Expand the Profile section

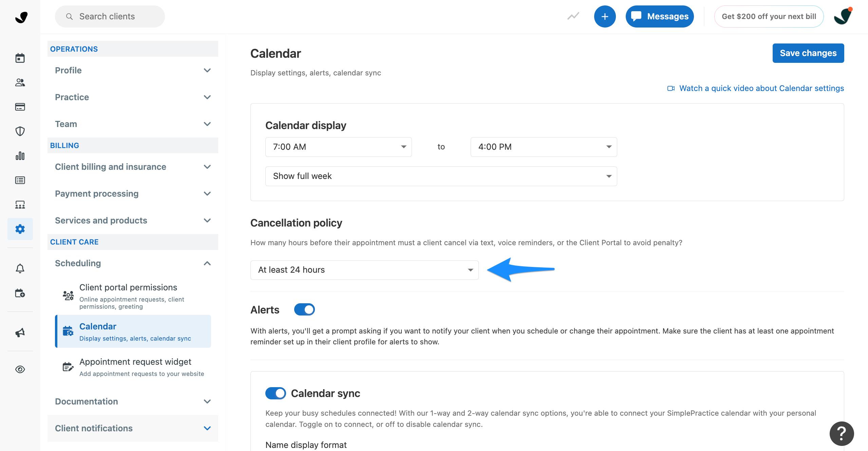pos(133,70)
